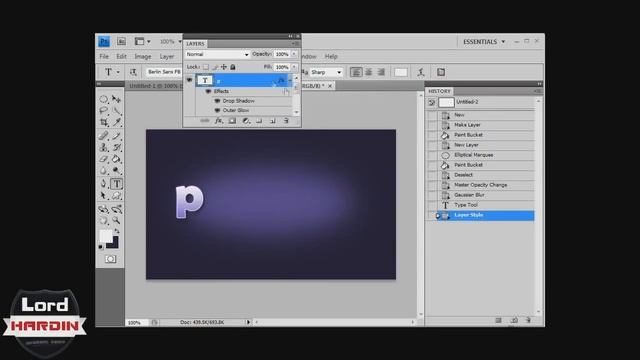
Task: Open the Layers panel options menu
Action: click(x=295, y=44)
